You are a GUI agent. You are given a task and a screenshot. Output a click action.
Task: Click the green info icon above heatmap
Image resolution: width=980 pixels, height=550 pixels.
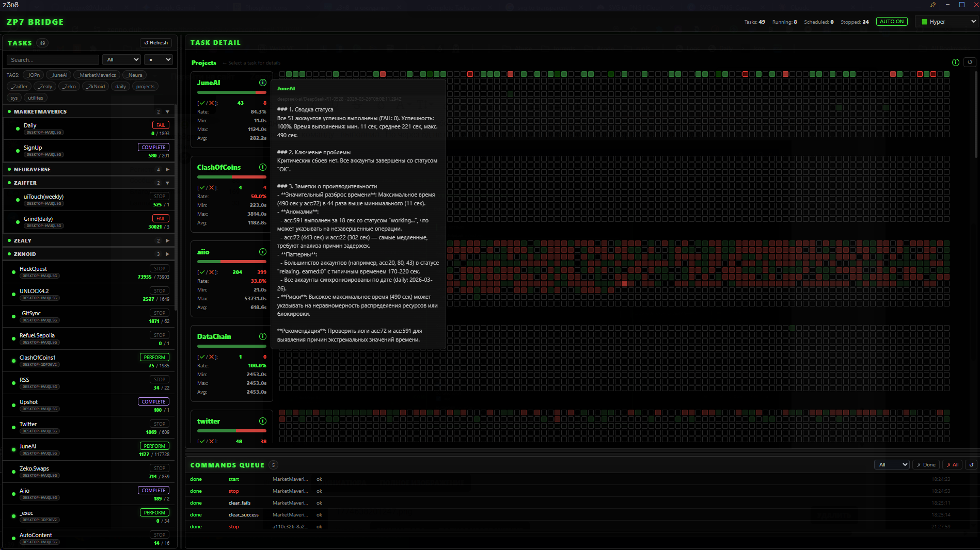[x=955, y=62]
